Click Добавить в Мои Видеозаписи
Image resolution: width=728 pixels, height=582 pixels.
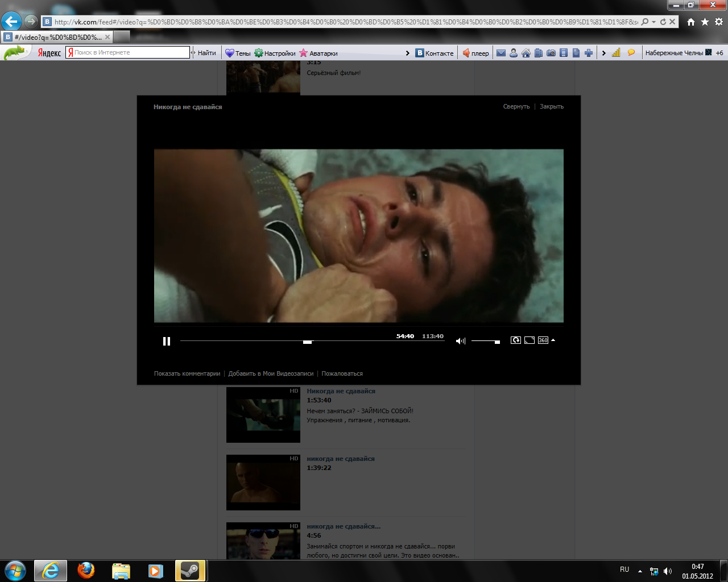[271, 373]
